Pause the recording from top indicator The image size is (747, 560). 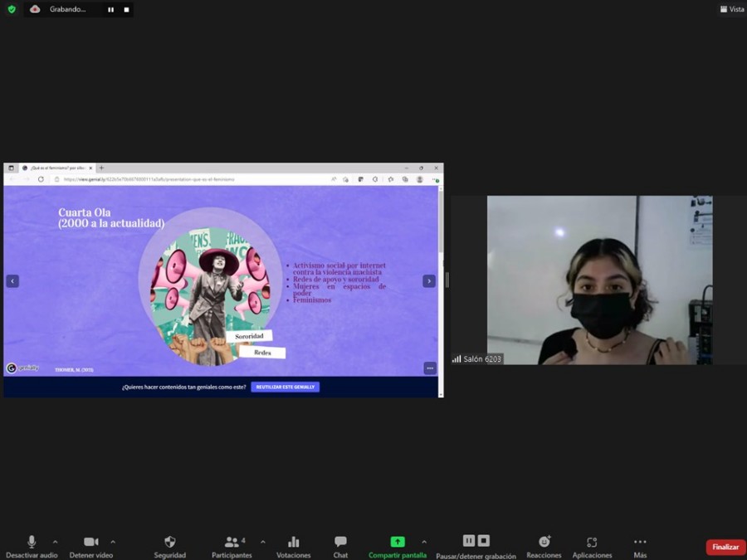pos(110,9)
